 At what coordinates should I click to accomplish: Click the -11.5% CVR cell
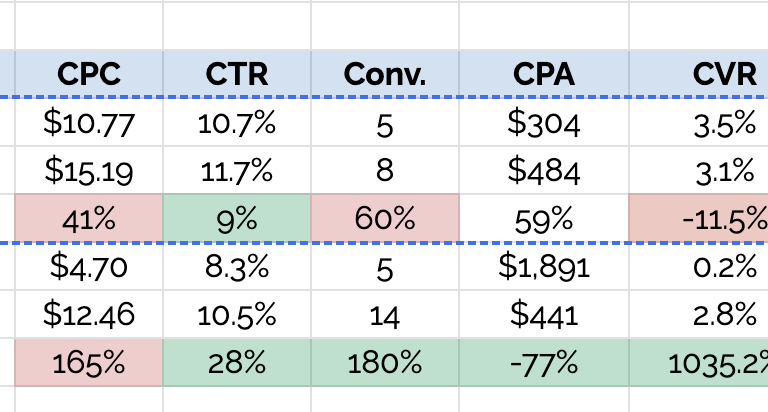(x=699, y=218)
